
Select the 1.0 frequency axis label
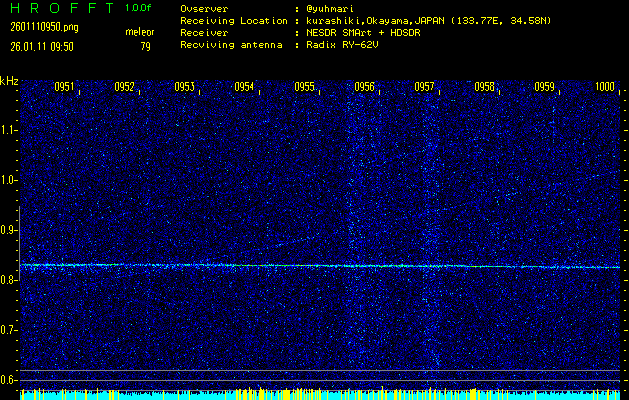(x=9, y=180)
